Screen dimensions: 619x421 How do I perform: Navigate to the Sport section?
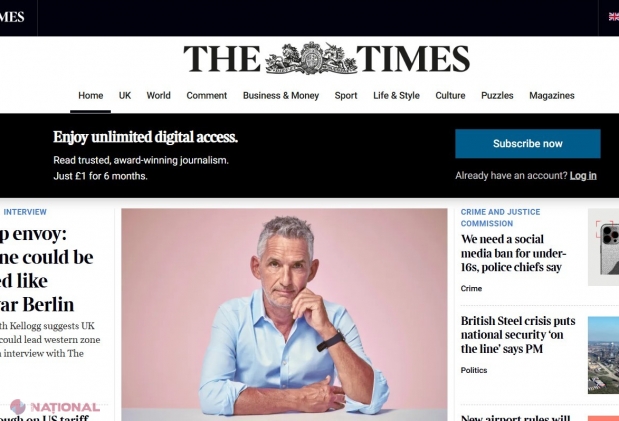tap(346, 96)
